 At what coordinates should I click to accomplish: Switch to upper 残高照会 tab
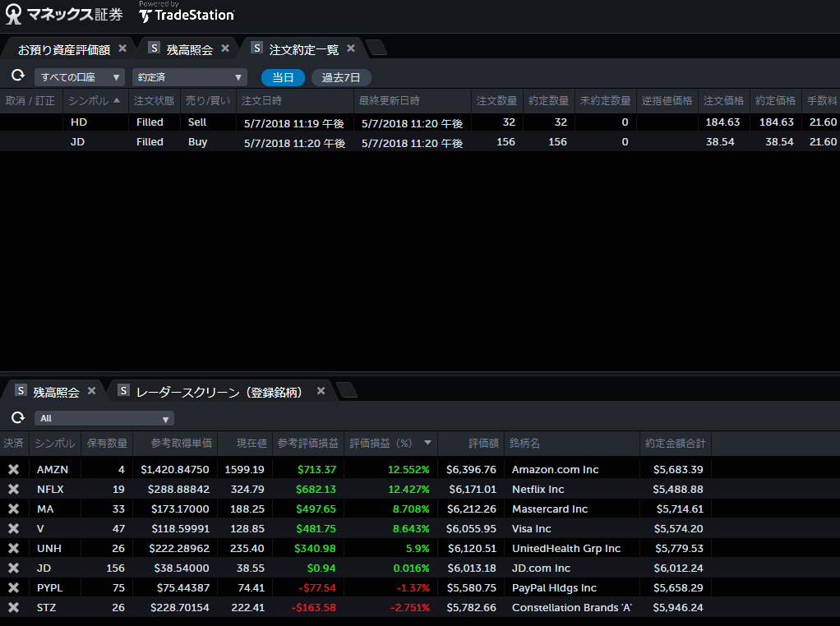click(190, 50)
